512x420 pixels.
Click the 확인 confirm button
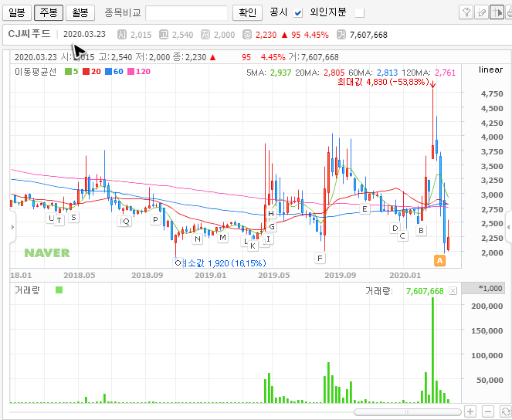click(248, 12)
